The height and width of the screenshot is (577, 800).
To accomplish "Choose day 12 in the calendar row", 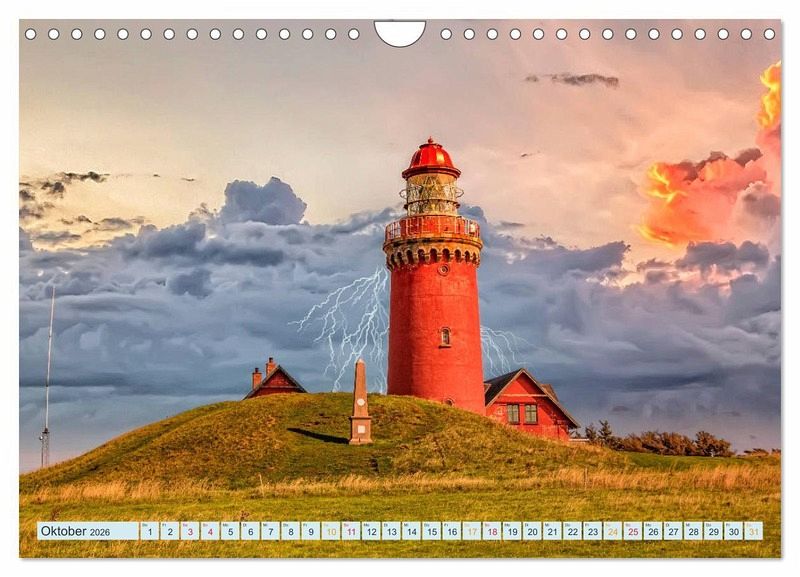I will coord(371,531).
